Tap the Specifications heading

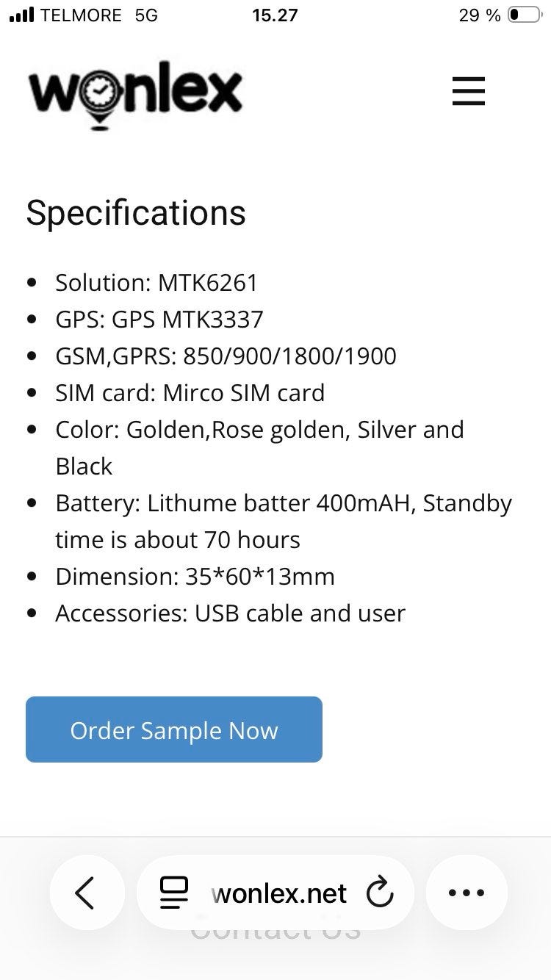click(136, 213)
